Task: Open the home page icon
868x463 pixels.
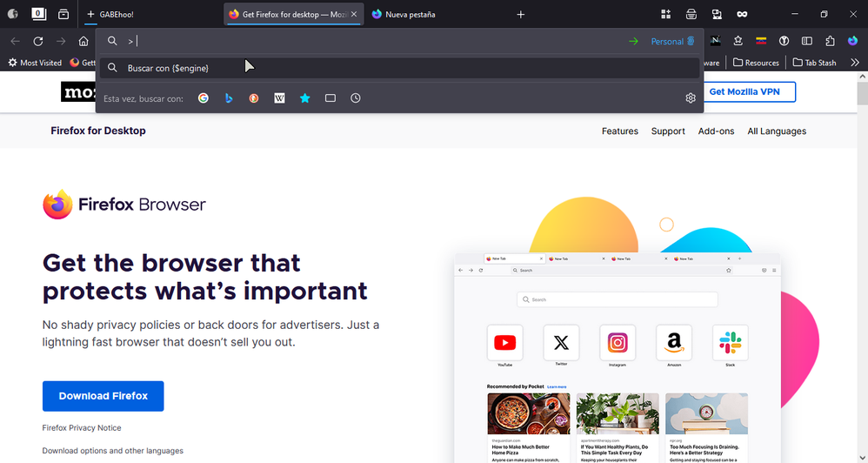Action: [x=83, y=41]
